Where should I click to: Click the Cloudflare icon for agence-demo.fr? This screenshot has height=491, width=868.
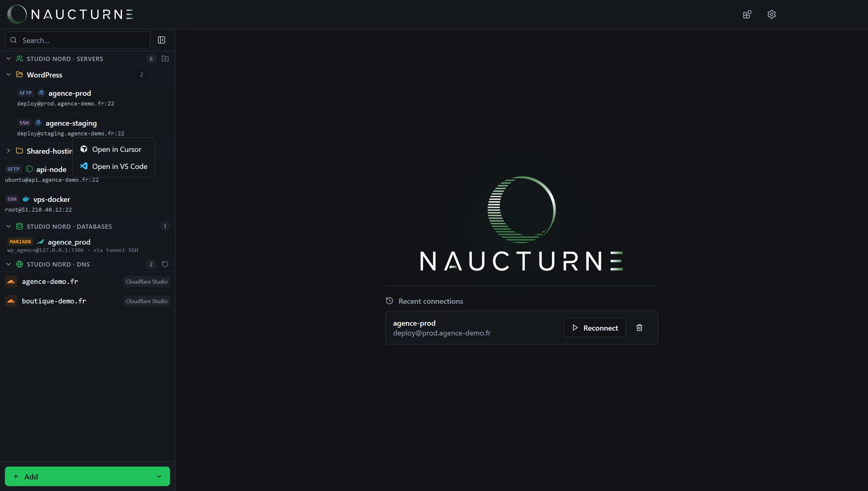point(11,281)
